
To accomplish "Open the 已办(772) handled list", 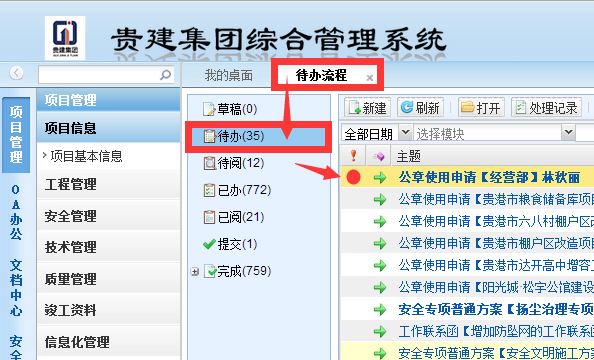I will 237,190.
